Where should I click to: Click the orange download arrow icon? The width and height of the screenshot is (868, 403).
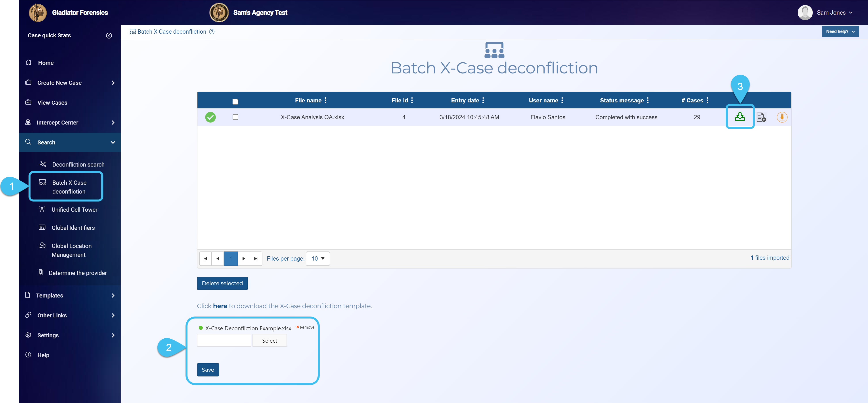point(782,117)
